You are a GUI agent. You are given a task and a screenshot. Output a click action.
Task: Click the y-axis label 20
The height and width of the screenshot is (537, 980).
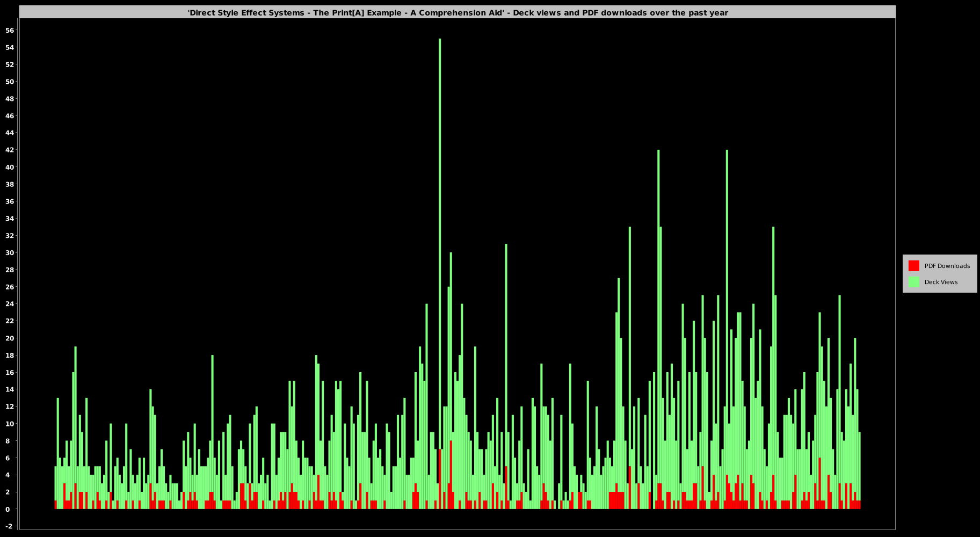(x=10, y=338)
